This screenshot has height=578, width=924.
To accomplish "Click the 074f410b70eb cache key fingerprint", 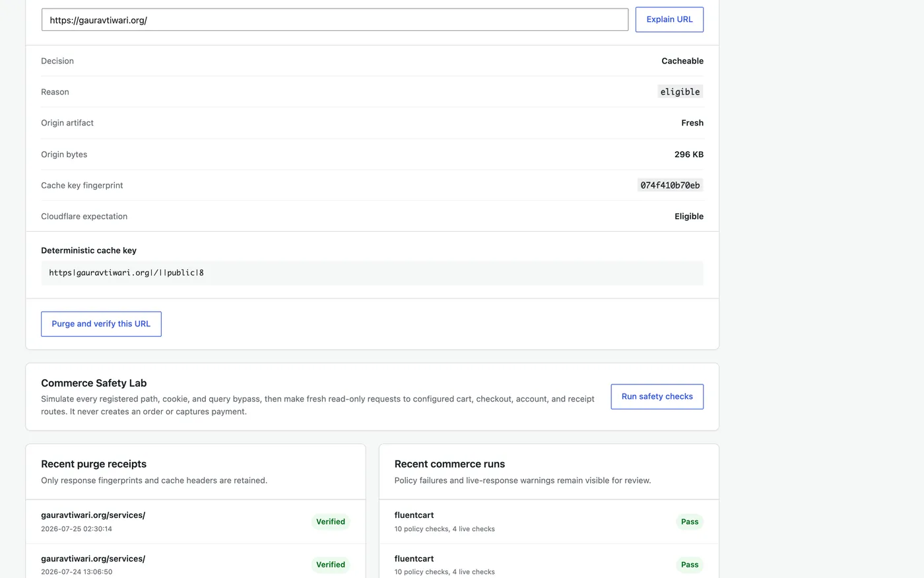I will [x=670, y=186].
